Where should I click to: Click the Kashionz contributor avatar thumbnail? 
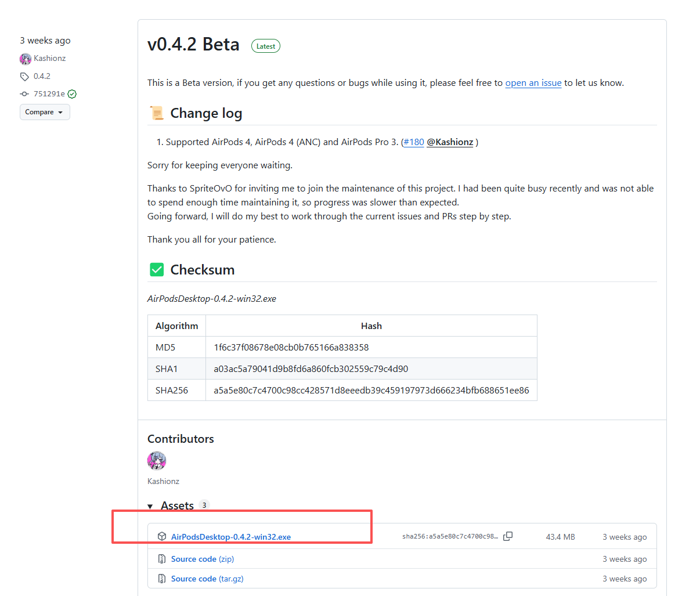click(157, 461)
